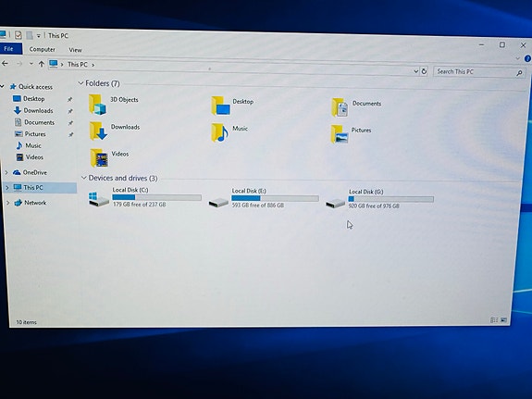The image size is (532, 399).
Task: Collapse the Devices and drives (3) section
Action: tap(84, 178)
